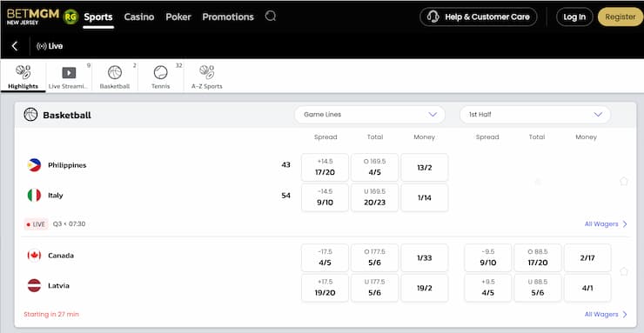Select Canada spread -17.5 at 4/5
644x333 pixels.
[325, 258]
